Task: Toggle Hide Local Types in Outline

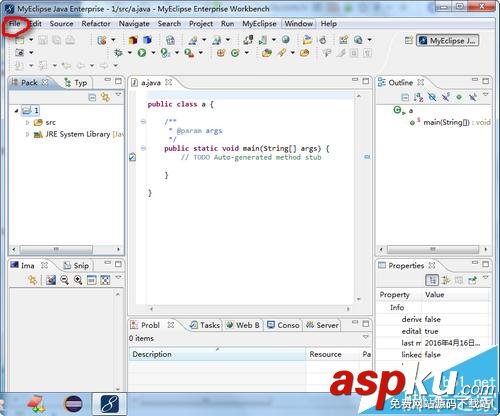Action: click(473, 97)
